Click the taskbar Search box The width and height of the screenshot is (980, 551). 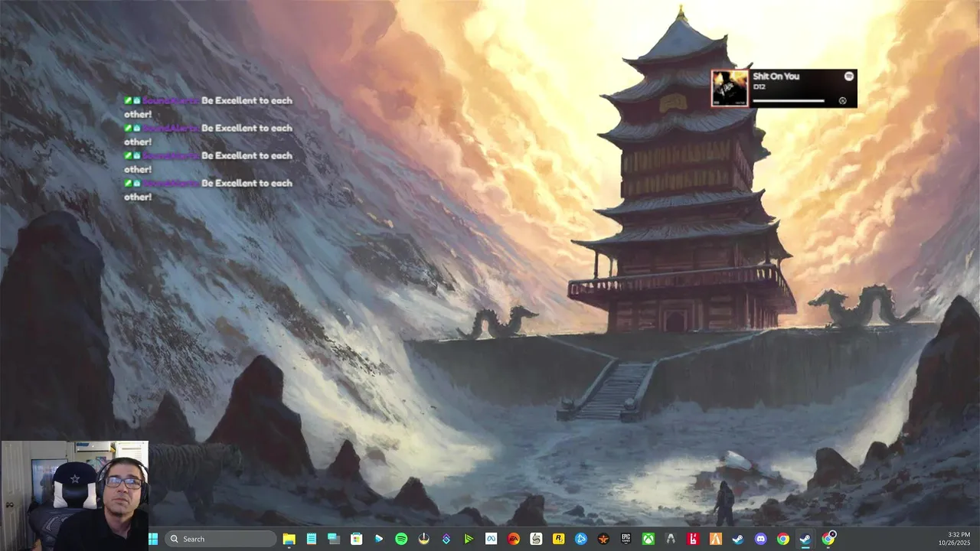coord(220,539)
